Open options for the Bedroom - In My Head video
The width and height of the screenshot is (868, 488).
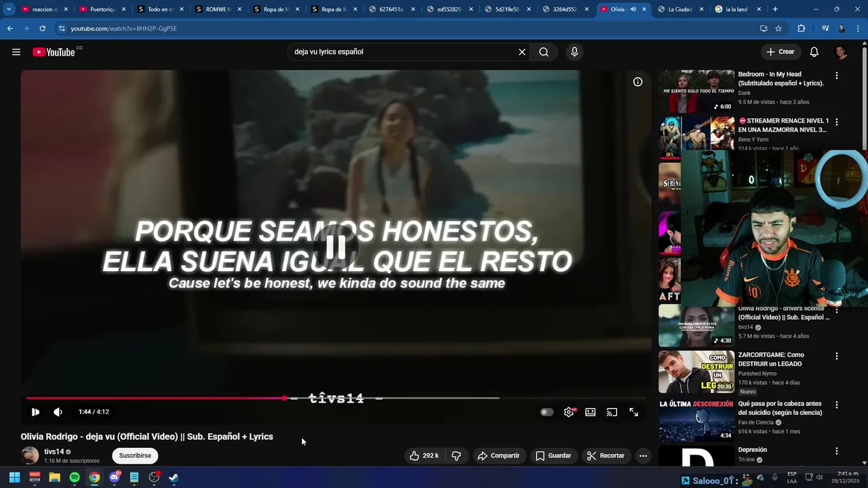click(836, 76)
